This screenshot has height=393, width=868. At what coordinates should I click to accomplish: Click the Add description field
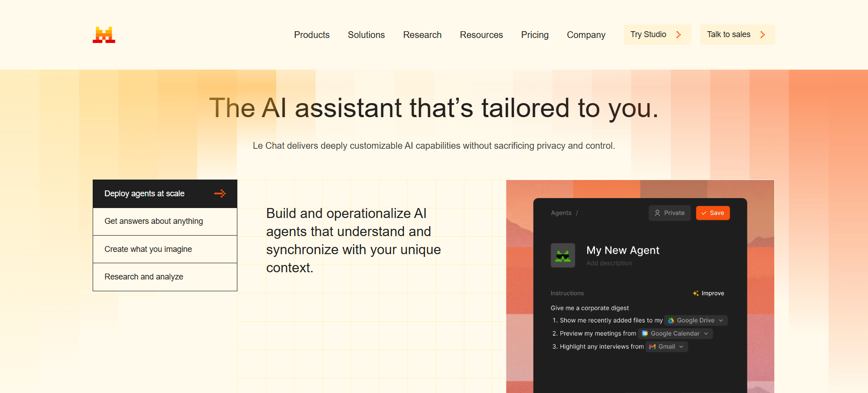(609, 263)
